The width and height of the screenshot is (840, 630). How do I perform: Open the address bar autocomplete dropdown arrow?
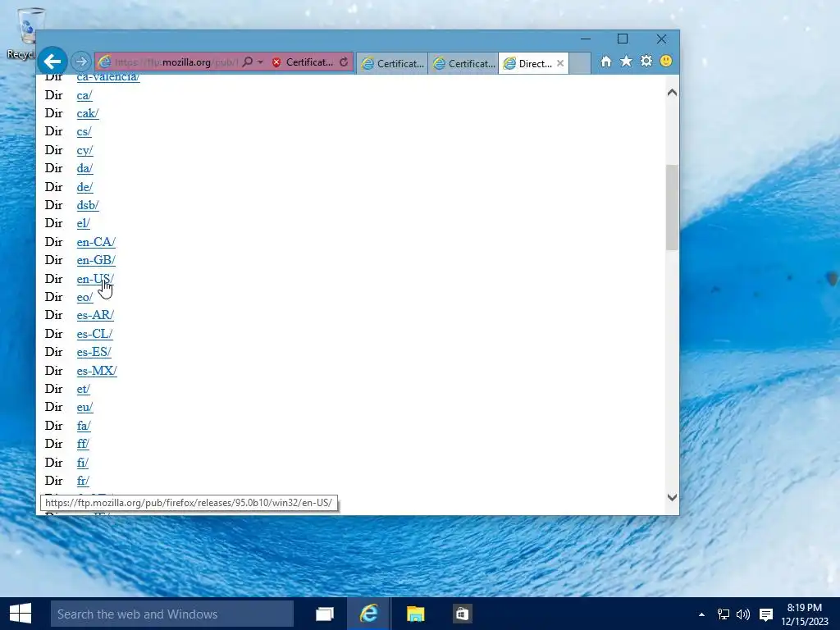tap(260, 62)
